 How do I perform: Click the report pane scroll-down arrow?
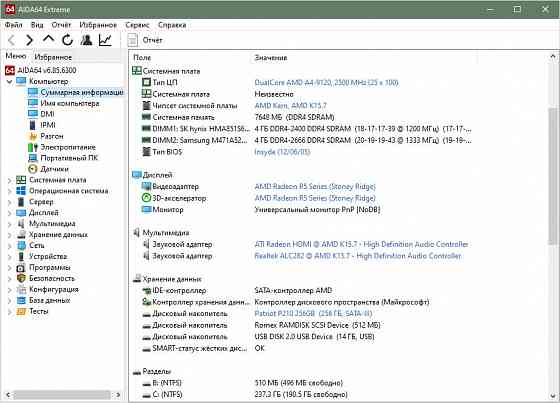click(x=553, y=396)
